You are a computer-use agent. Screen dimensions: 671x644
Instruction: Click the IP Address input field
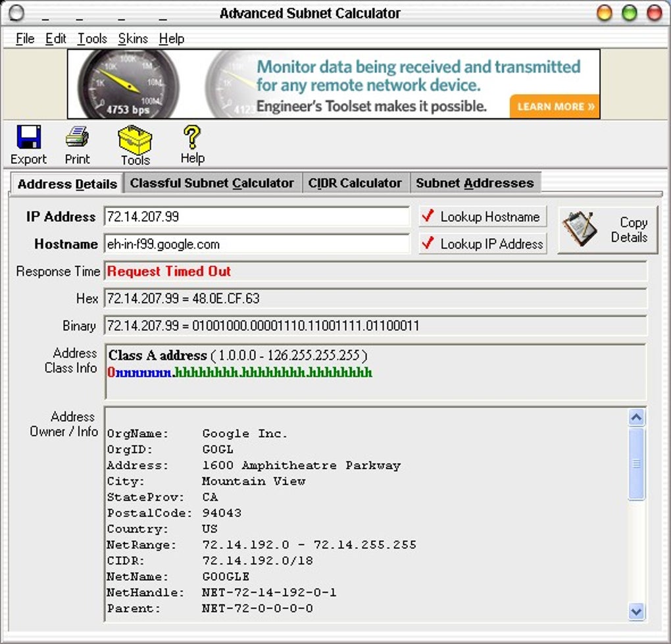tap(257, 216)
